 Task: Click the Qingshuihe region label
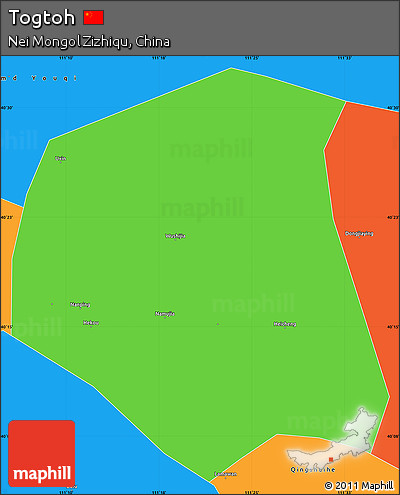313,469
